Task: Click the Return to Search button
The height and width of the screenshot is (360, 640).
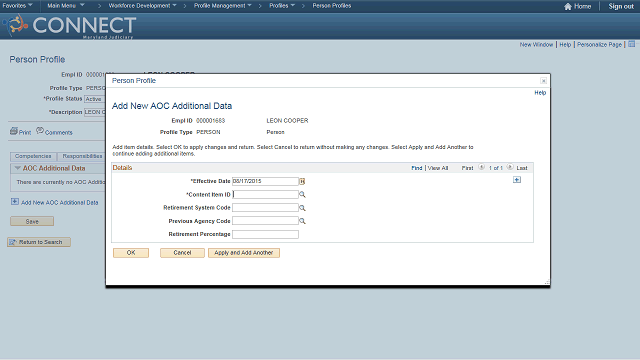Action: pos(39,242)
